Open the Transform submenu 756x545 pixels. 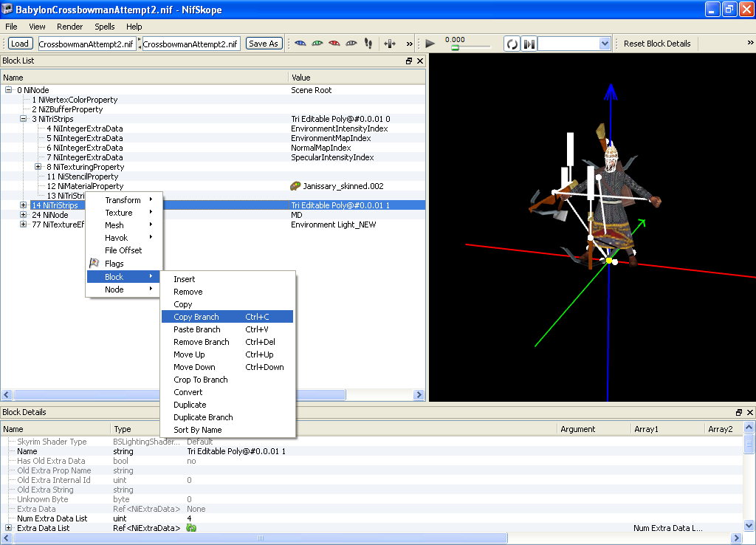tap(124, 200)
